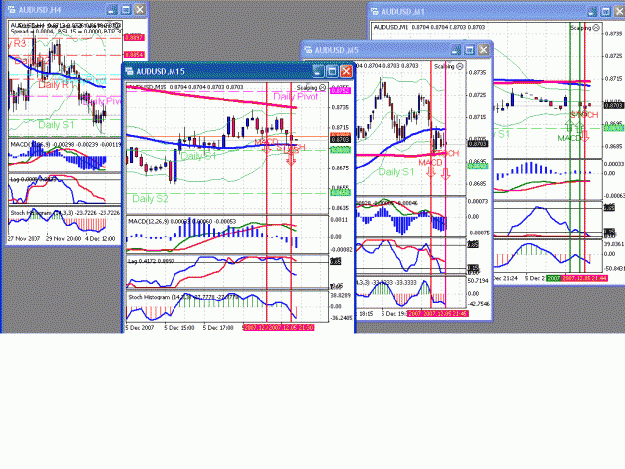625x469 pixels.
Task: Click the red STOCH signal label in M1 chart
Action: [584, 115]
